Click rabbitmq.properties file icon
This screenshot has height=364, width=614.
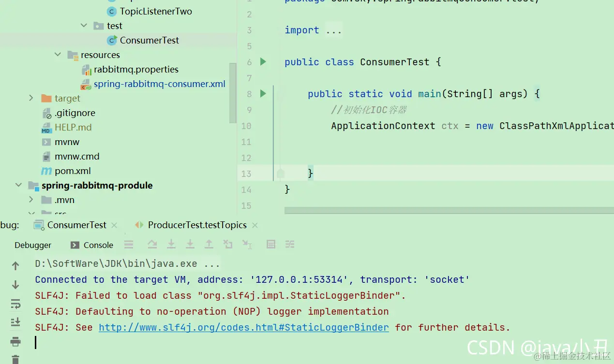[x=86, y=70]
